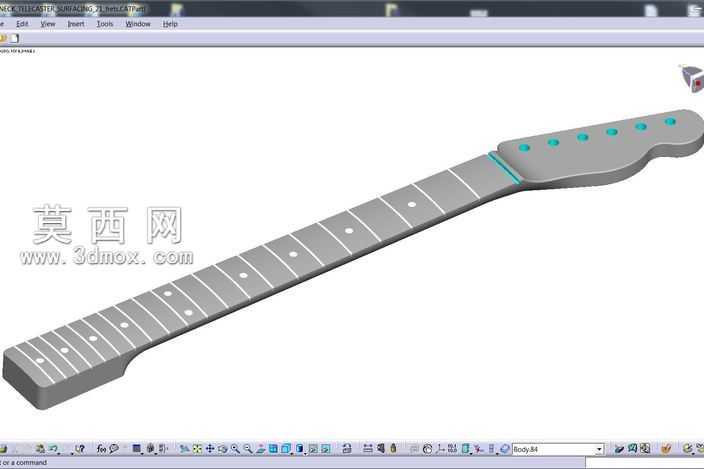Click the blue eraser-shaped icon before Body.84
This screenshot has width=704, height=469.
[504, 448]
